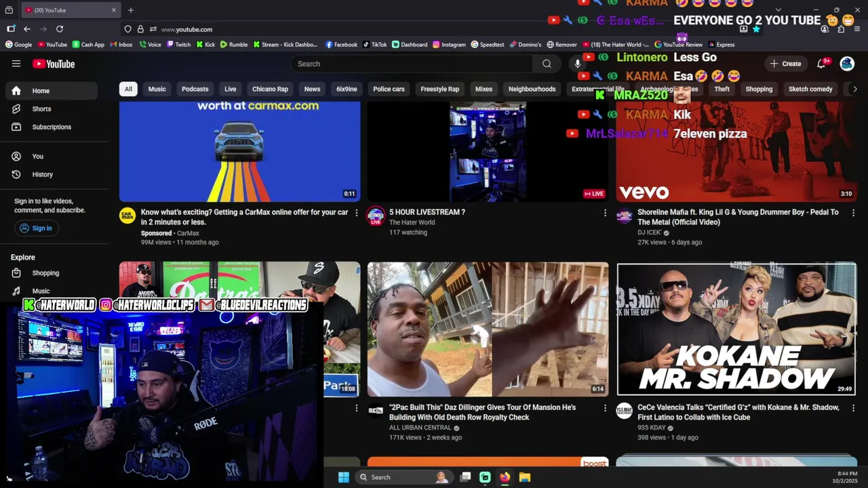Select the Live filter chip
Screen dimensions: 868x488
pos(231,89)
